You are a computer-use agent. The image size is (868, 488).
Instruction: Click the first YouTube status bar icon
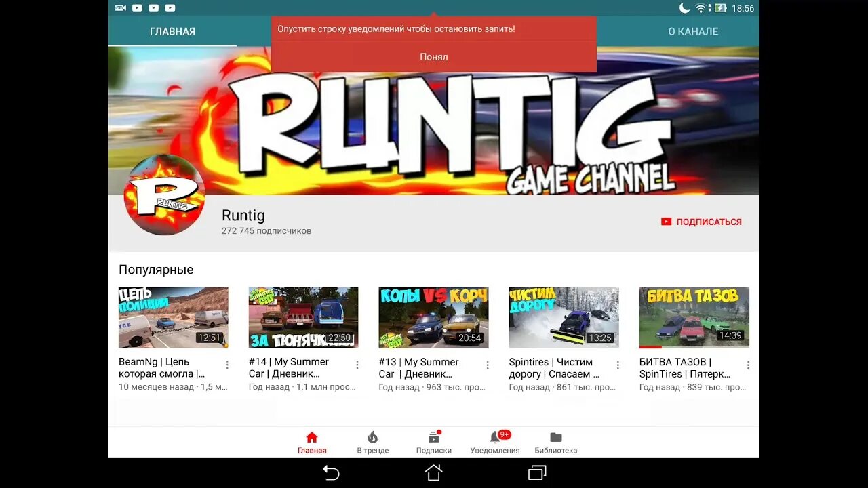point(137,8)
